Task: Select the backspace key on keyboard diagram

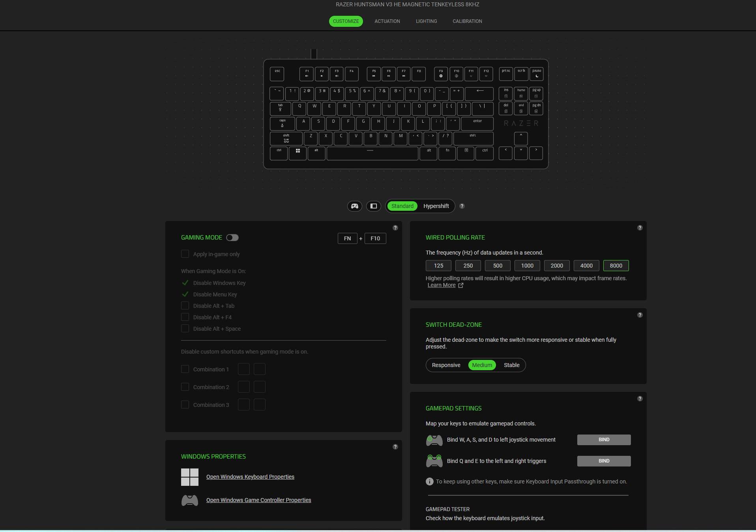Action: [479, 94]
